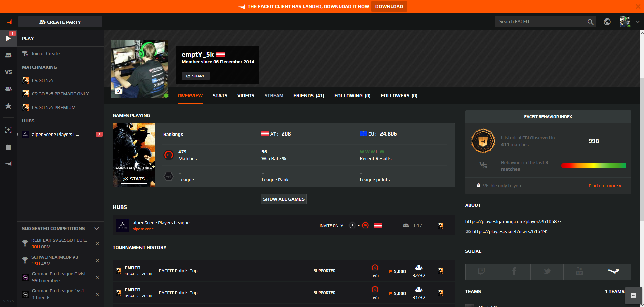
Task: Dismiss the German Pro League Divisi... suggestion
Action: [97, 277]
